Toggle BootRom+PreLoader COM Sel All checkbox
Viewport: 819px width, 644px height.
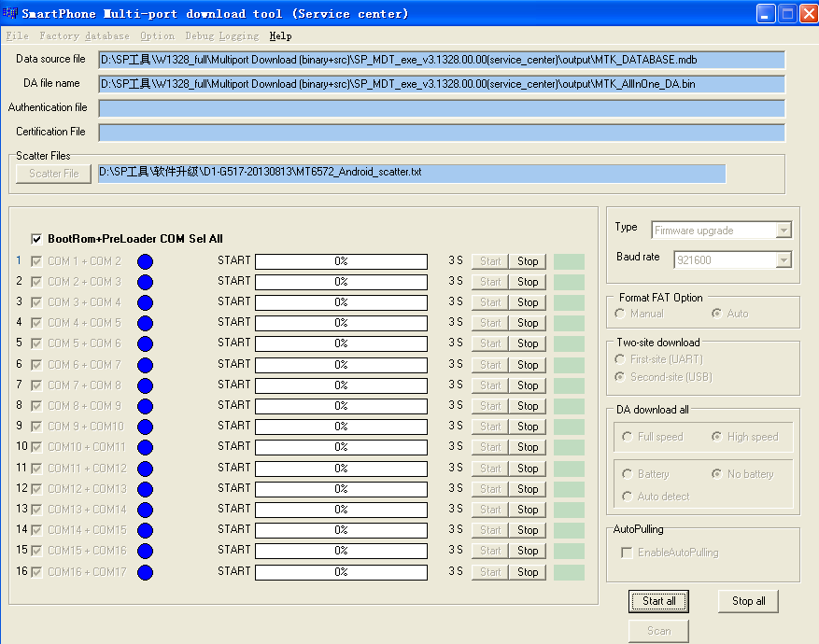coord(37,239)
